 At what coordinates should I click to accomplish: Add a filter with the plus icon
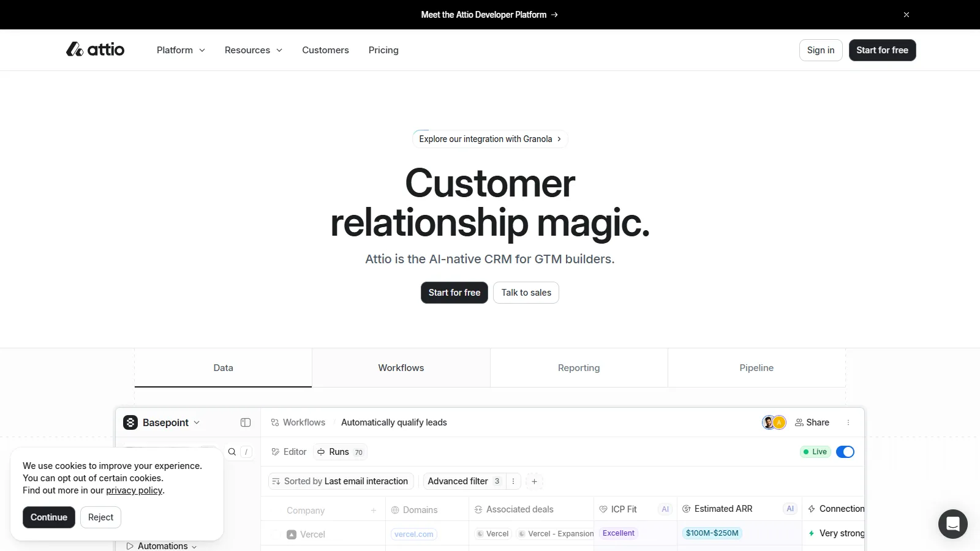[x=534, y=481]
